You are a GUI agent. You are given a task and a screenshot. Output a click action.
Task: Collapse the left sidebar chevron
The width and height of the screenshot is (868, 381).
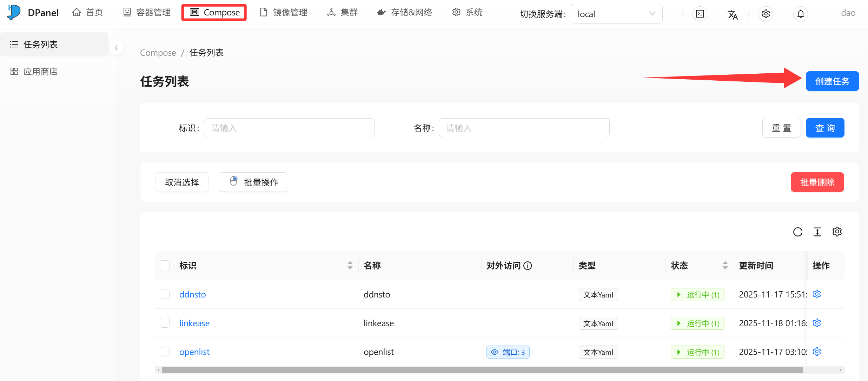click(x=116, y=48)
